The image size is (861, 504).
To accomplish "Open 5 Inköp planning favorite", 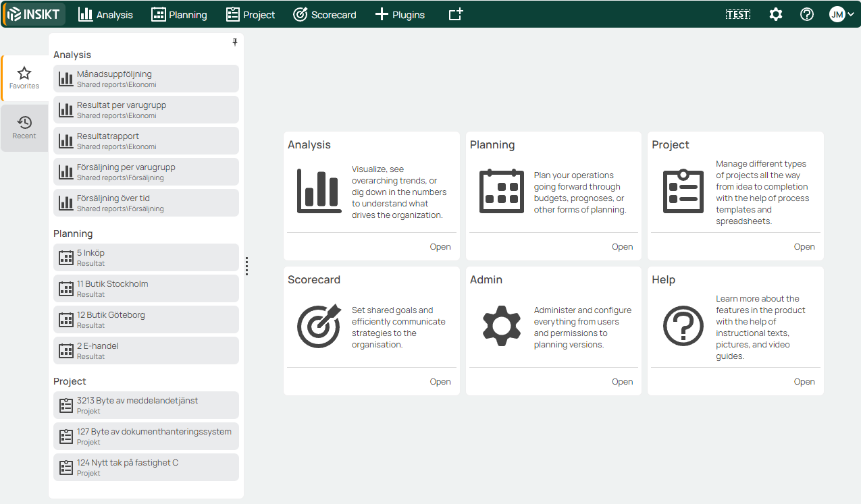I will point(146,257).
